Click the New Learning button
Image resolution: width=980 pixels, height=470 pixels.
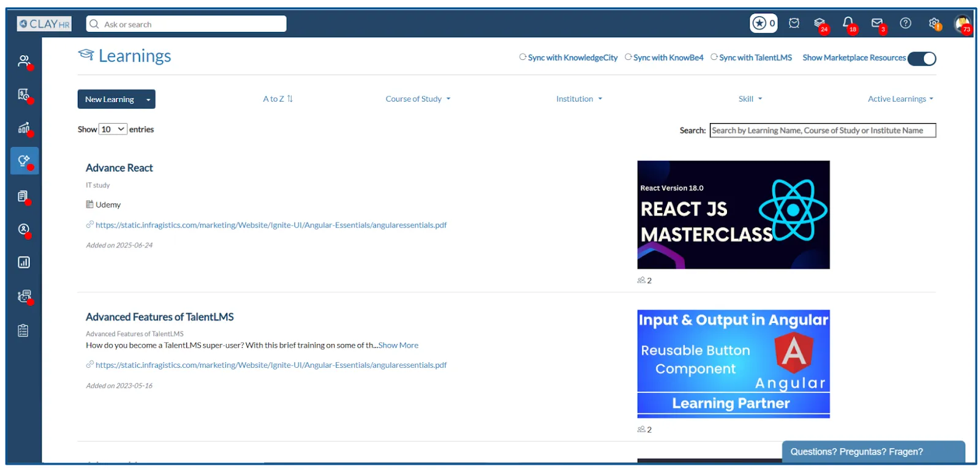pos(110,99)
